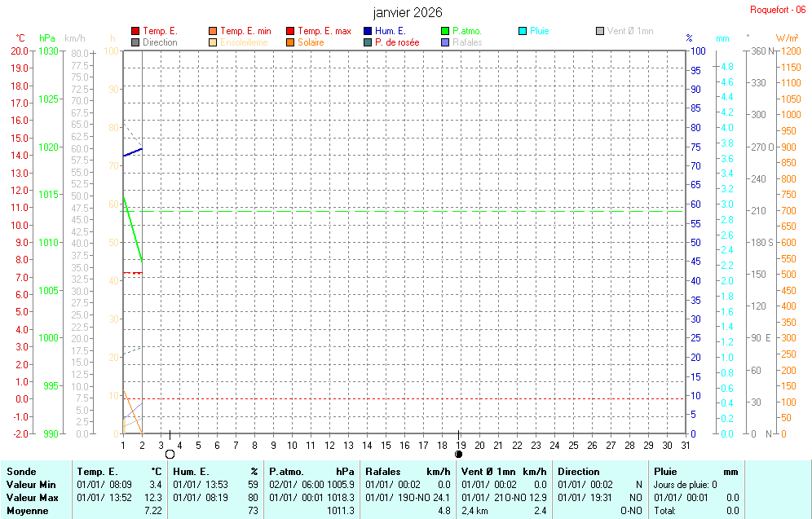Click the Temp. E. min legend label
The image size is (812, 519).
tap(245, 31)
